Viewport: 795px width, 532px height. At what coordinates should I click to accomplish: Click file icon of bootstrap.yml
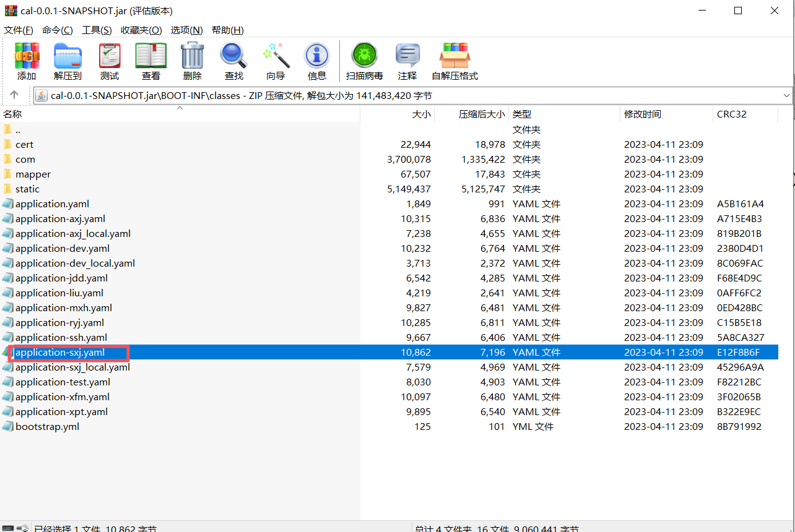click(x=7, y=426)
